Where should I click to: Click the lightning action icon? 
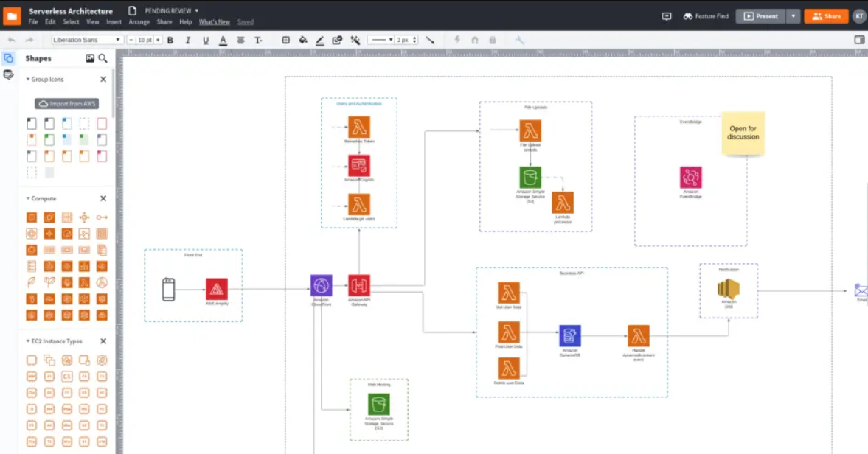click(457, 40)
